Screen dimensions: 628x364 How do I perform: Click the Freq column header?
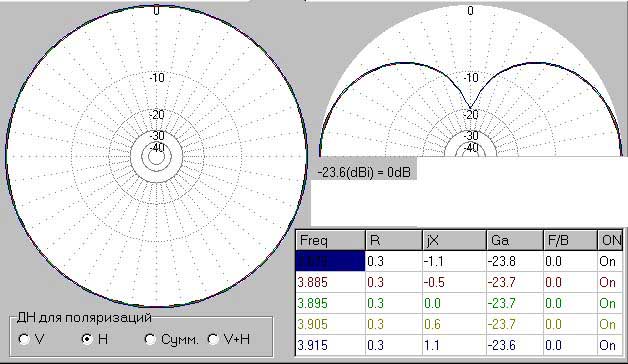330,240
